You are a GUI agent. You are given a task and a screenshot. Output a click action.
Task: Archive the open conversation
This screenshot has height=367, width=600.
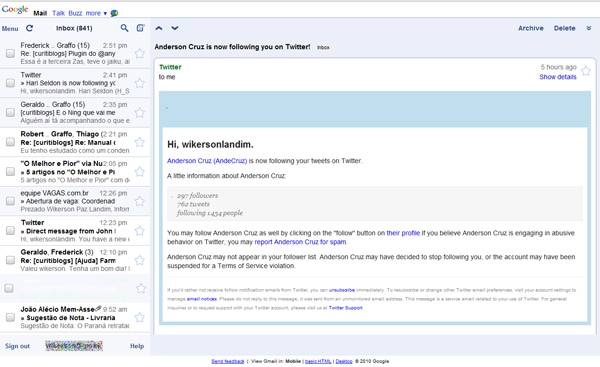pos(531,28)
